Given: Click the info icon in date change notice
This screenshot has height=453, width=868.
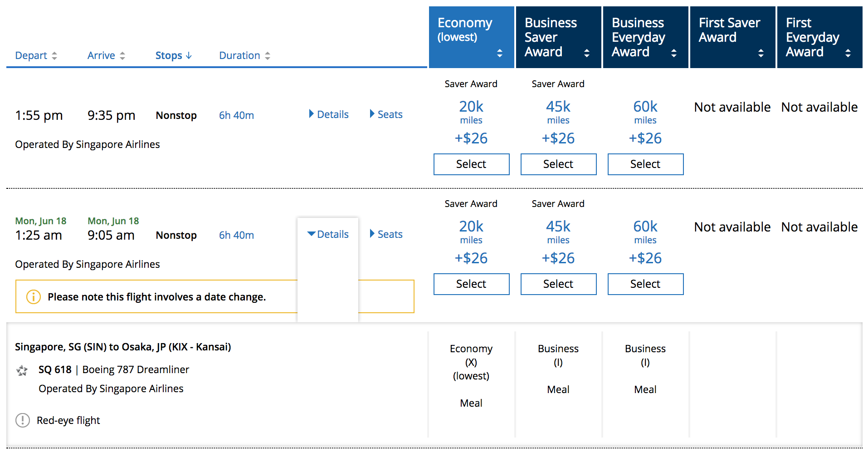Looking at the screenshot, I should pyautogui.click(x=33, y=297).
